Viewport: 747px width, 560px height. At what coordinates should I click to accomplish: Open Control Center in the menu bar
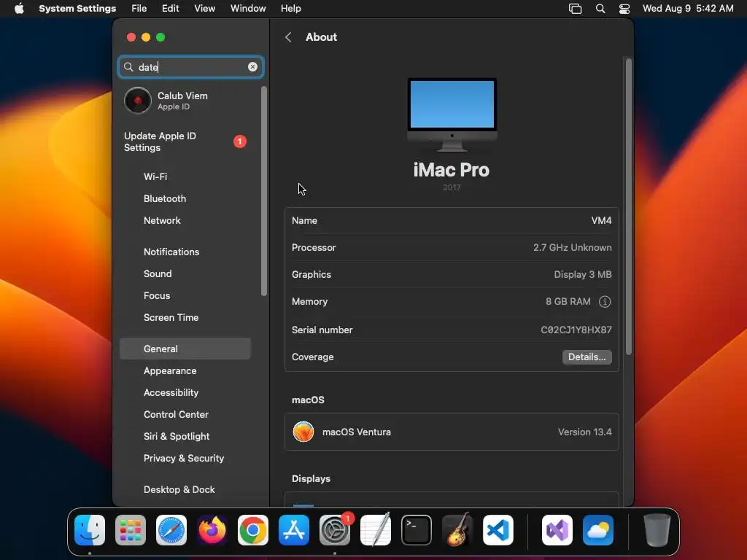pos(624,9)
